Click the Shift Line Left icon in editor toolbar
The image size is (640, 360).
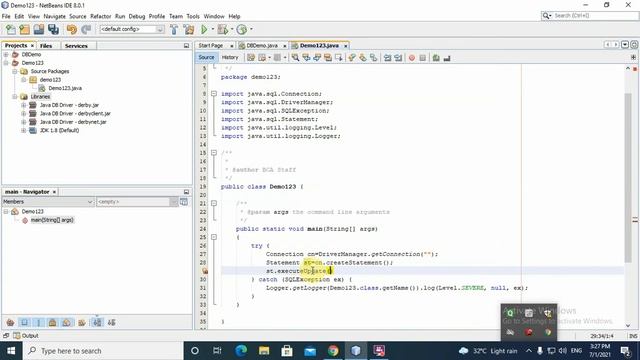click(x=387, y=58)
